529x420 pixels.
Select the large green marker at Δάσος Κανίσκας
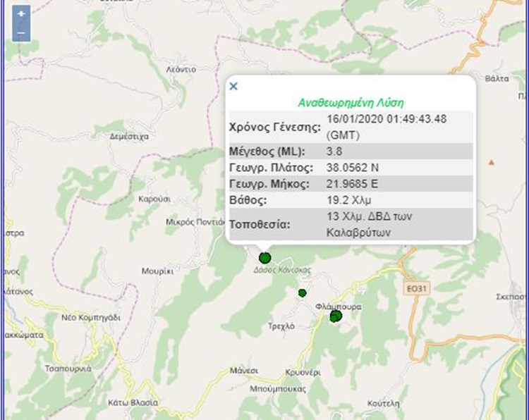(265, 257)
